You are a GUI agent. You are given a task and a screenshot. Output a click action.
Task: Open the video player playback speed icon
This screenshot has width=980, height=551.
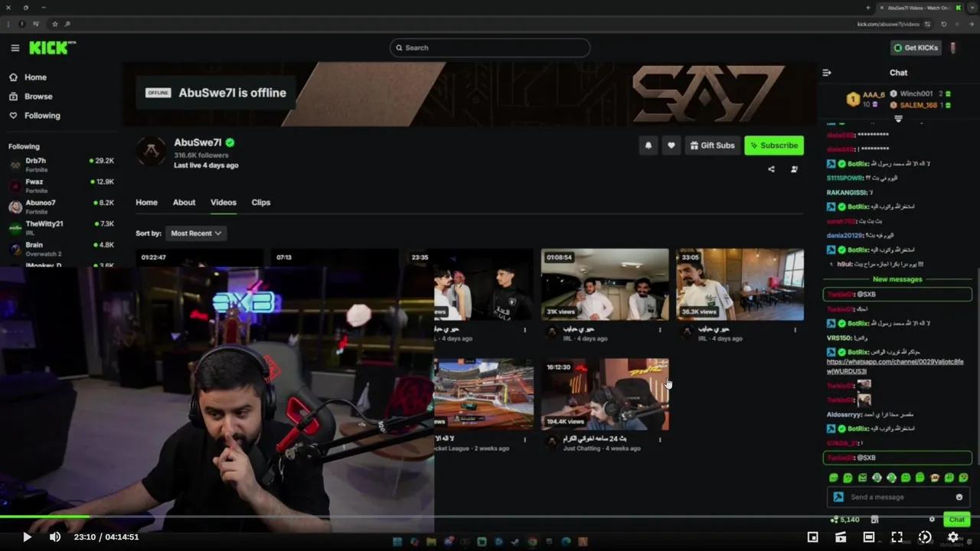pos(925,537)
